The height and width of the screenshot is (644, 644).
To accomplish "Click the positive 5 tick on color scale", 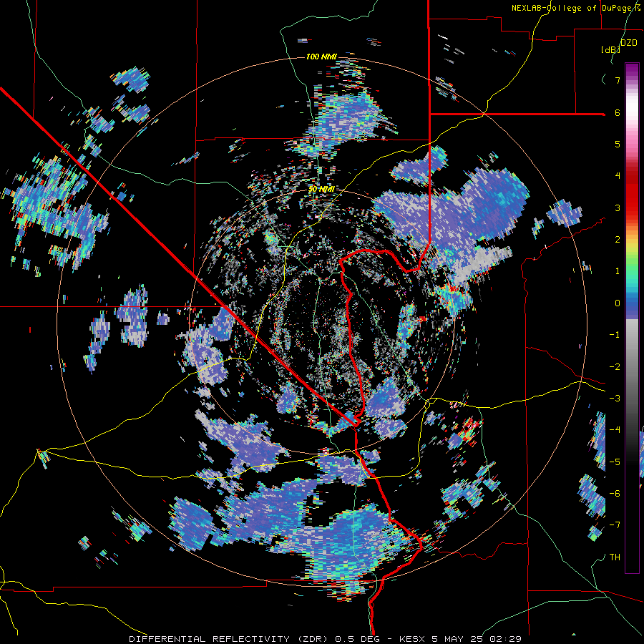I will (x=618, y=144).
